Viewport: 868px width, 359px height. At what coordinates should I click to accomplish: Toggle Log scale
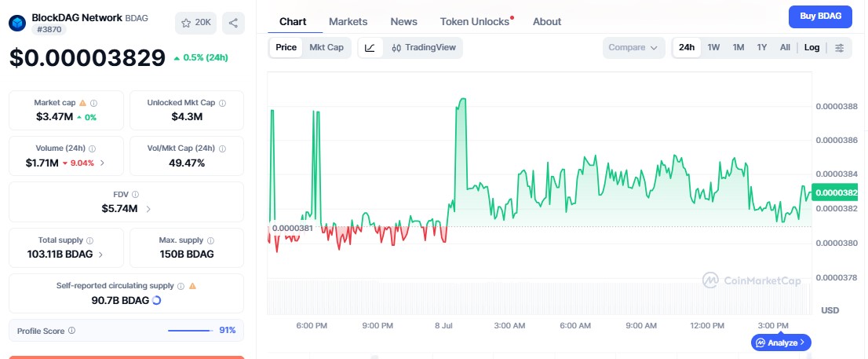[811, 48]
